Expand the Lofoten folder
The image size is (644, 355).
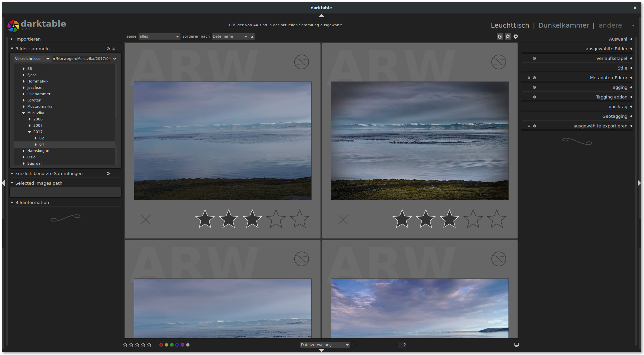[x=24, y=100]
